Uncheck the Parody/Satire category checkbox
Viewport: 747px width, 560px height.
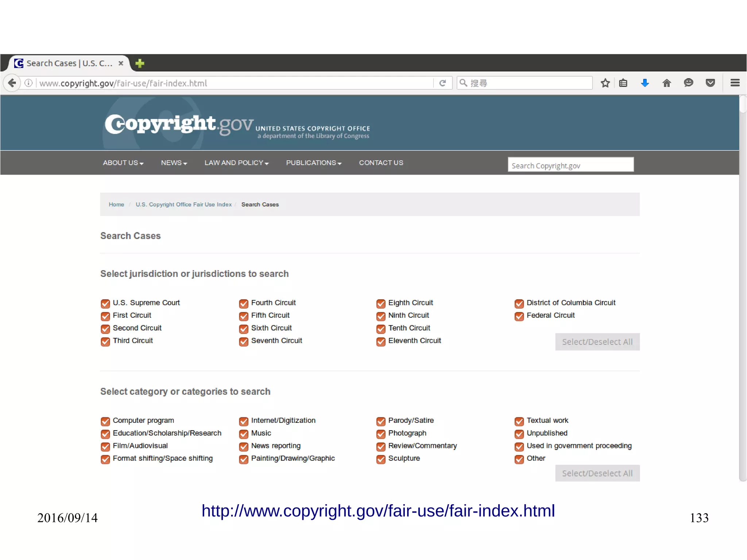pyautogui.click(x=381, y=421)
